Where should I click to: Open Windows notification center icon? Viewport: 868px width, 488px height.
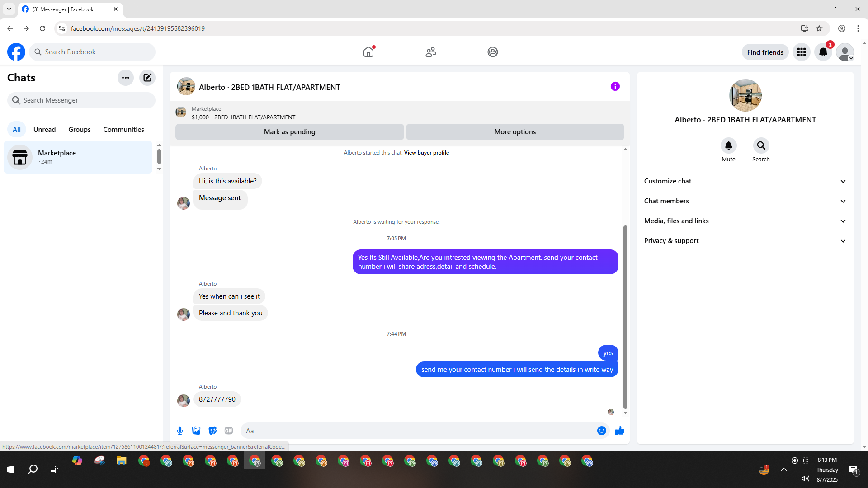[x=854, y=469]
